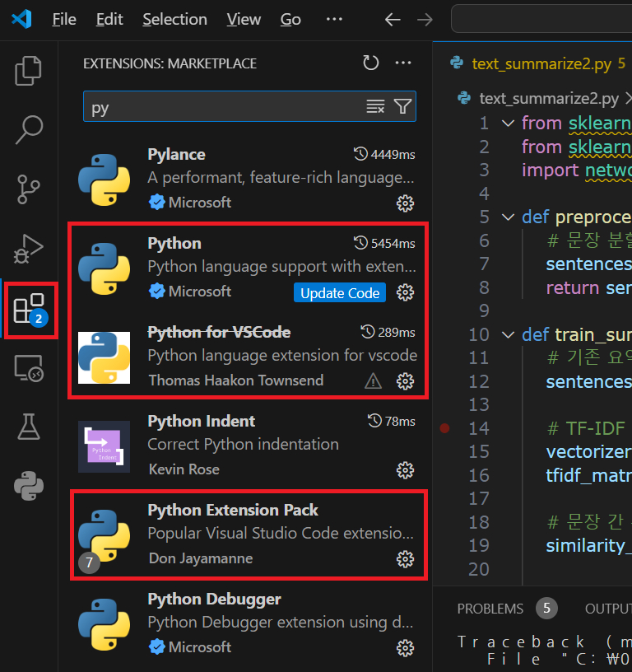Open the Edit menu

(x=109, y=19)
